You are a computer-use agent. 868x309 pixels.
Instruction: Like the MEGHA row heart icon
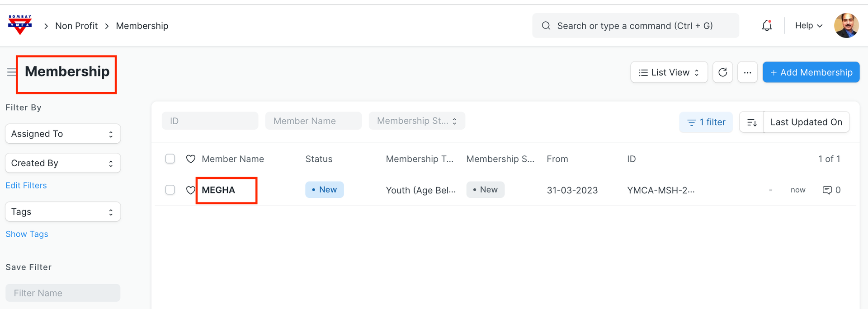click(x=191, y=190)
